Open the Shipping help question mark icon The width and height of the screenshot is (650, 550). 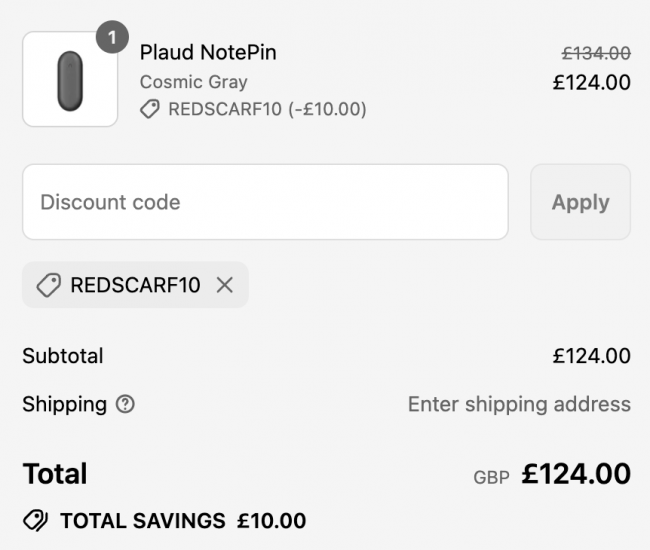coord(125,404)
